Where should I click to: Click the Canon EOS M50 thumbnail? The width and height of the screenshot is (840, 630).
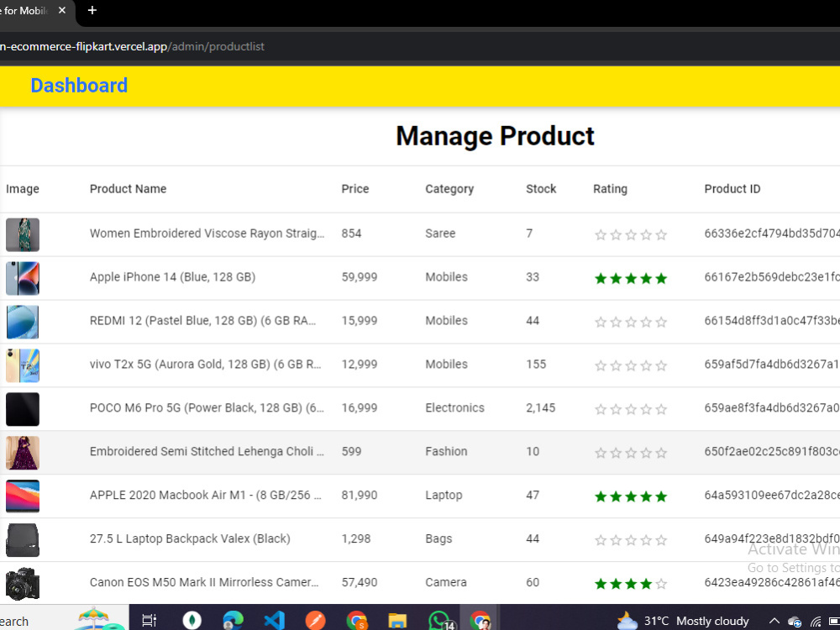point(23,584)
